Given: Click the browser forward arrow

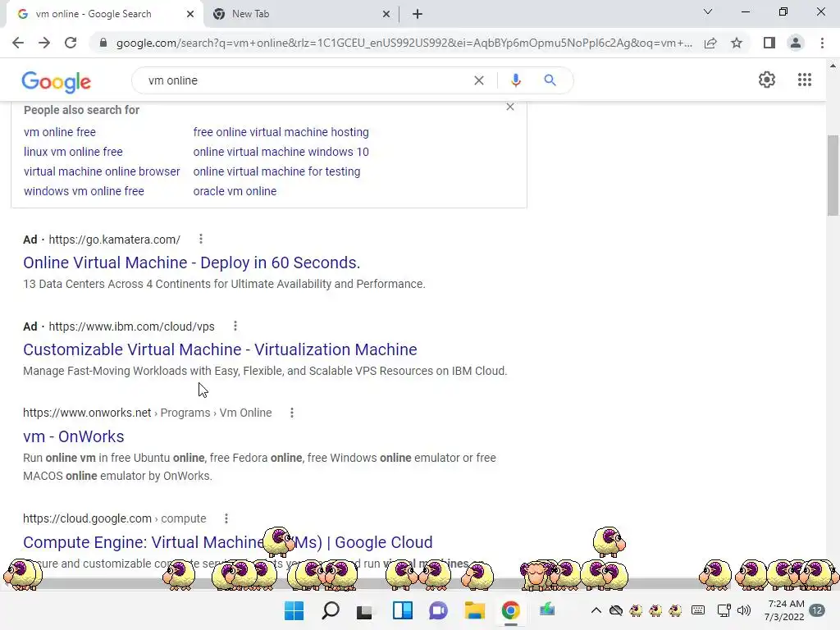Looking at the screenshot, I should point(44,43).
